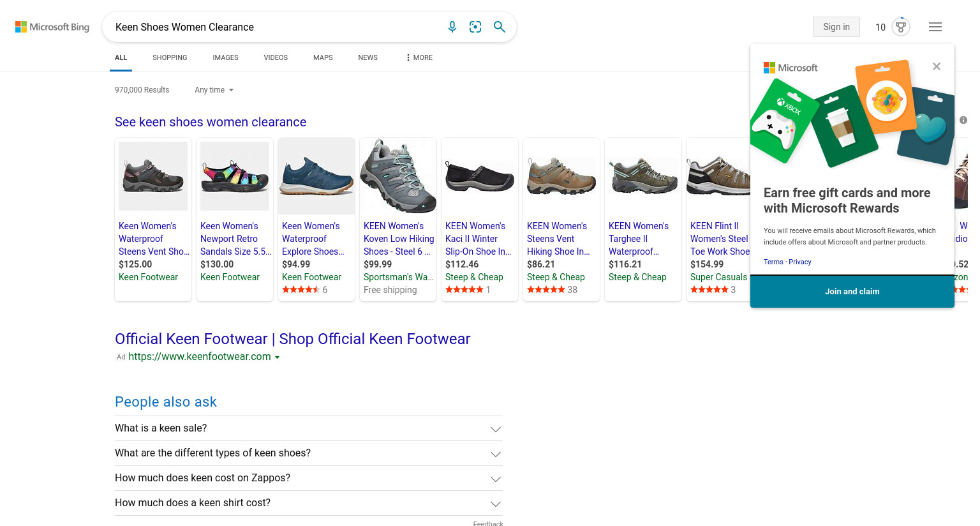Screen dimensions: 980x526
Task: Click the $154.99 price
Action: point(707,264)
